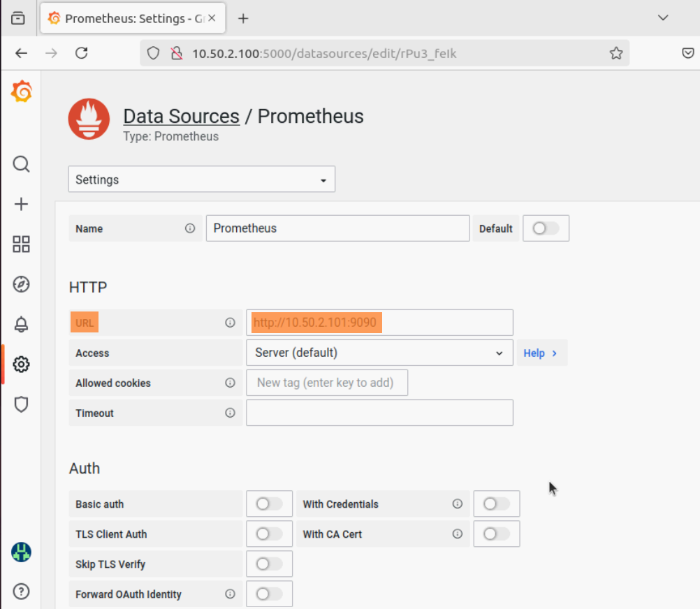Click the Allowed cookies tag input
700x609 pixels.
[x=327, y=383]
